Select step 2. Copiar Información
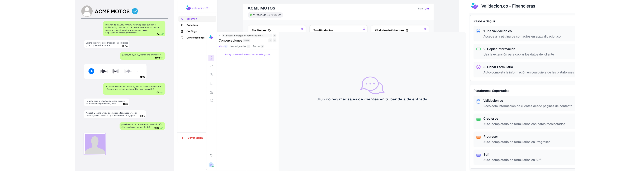Screen dimensions: 644x171 524,52
